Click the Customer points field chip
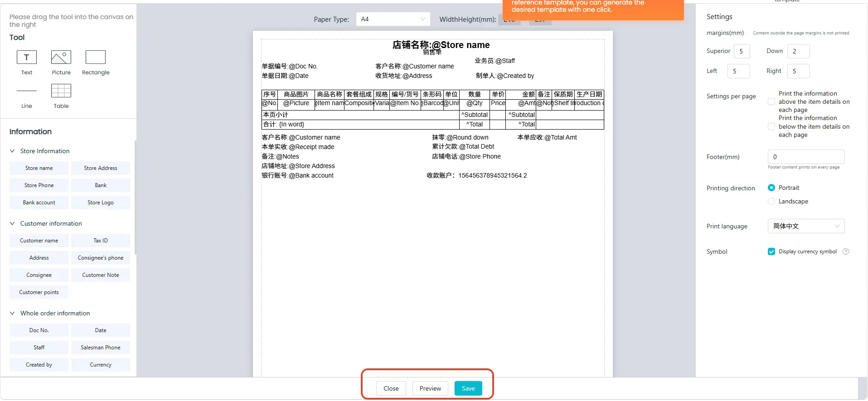Image resolution: width=868 pixels, height=401 pixels. click(x=39, y=292)
